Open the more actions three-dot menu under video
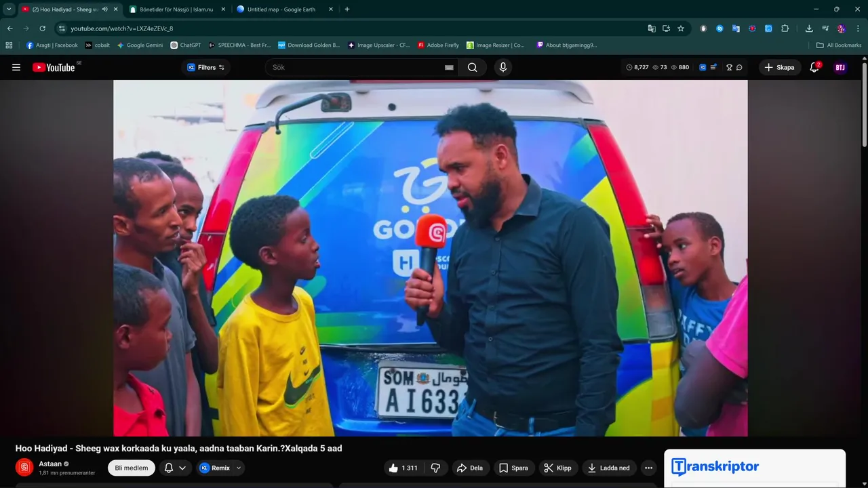Viewport: 868px width, 488px height. pyautogui.click(x=648, y=468)
